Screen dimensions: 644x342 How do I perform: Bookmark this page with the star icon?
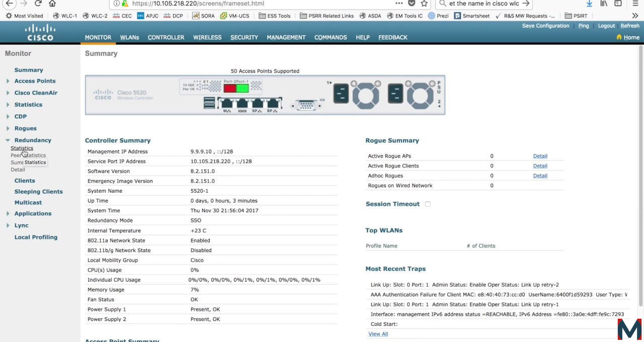(424, 3)
